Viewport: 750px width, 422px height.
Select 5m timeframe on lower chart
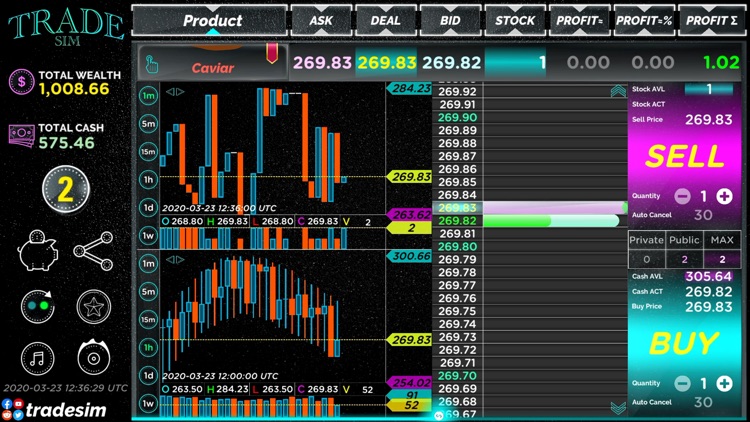point(148,291)
